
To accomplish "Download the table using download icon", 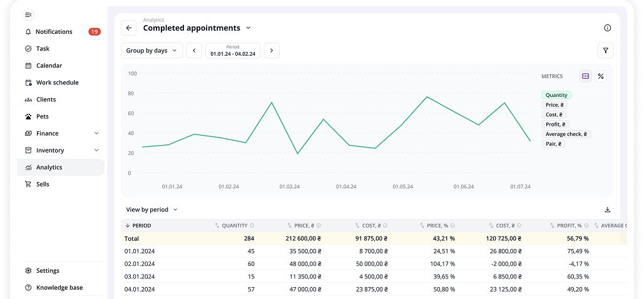I will [607, 210].
